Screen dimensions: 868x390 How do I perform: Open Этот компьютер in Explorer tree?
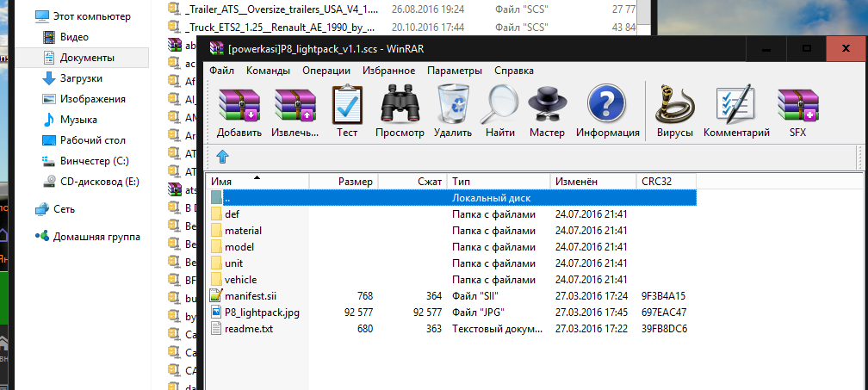point(83,16)
